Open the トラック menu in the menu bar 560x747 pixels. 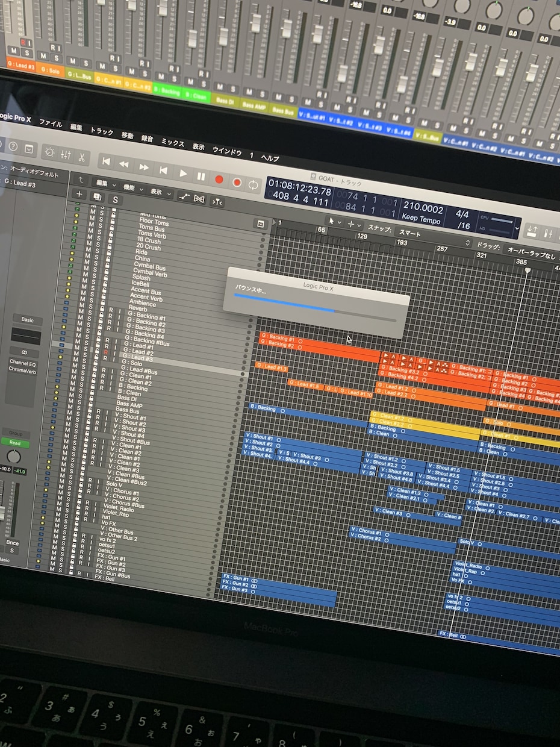101,131
